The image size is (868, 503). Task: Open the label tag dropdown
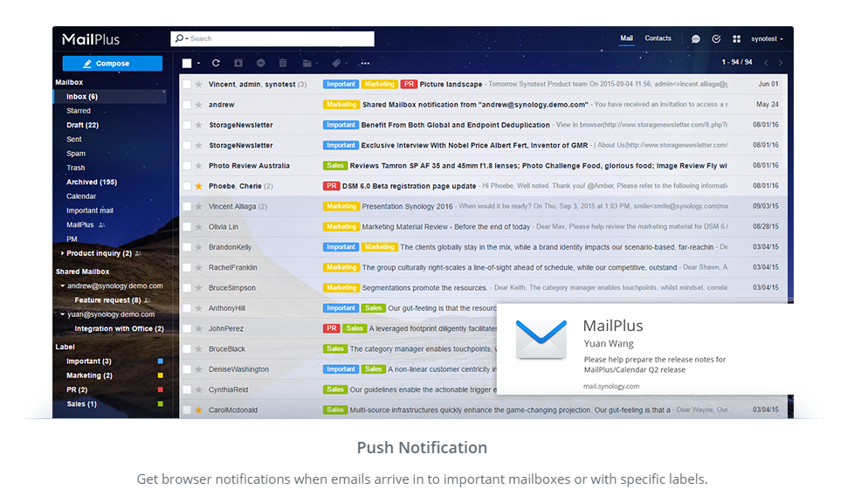pyautogui.click(x=338, y=63)
